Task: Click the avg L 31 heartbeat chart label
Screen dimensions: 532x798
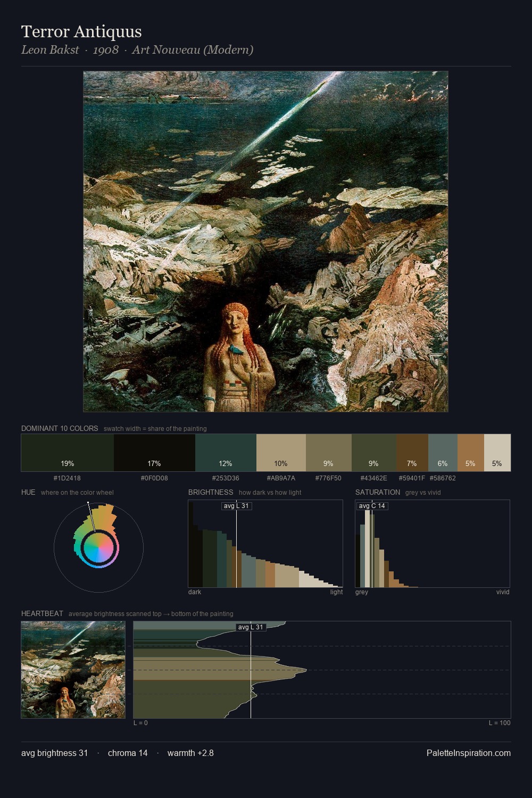Action: coord(251,627)
